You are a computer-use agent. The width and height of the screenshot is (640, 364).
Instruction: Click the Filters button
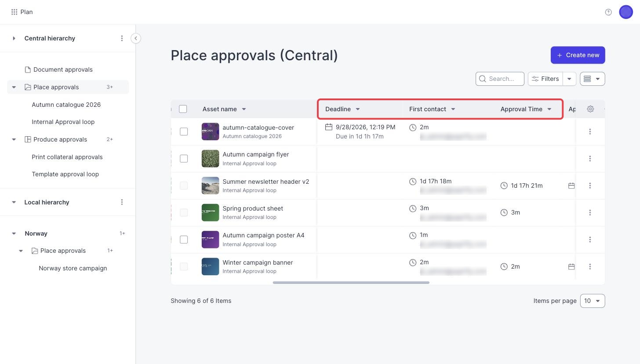pyautogui.click(x=545, y=79)
